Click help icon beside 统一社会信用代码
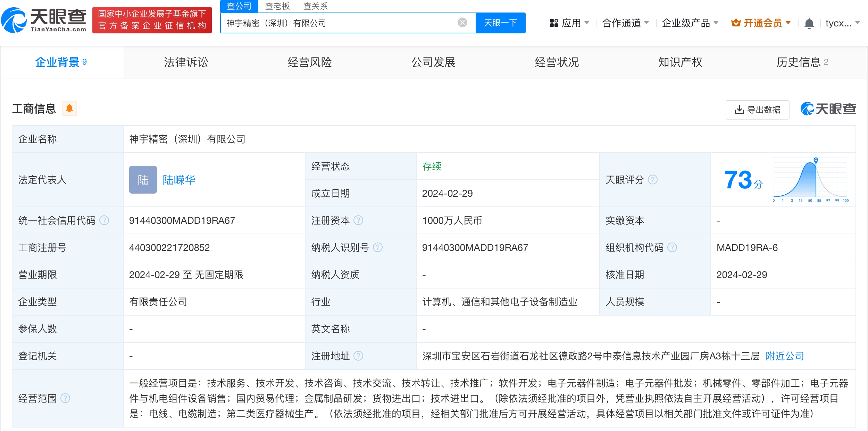Screen dimensions: 868x431 pyautogui.click(x=104, y=220)
